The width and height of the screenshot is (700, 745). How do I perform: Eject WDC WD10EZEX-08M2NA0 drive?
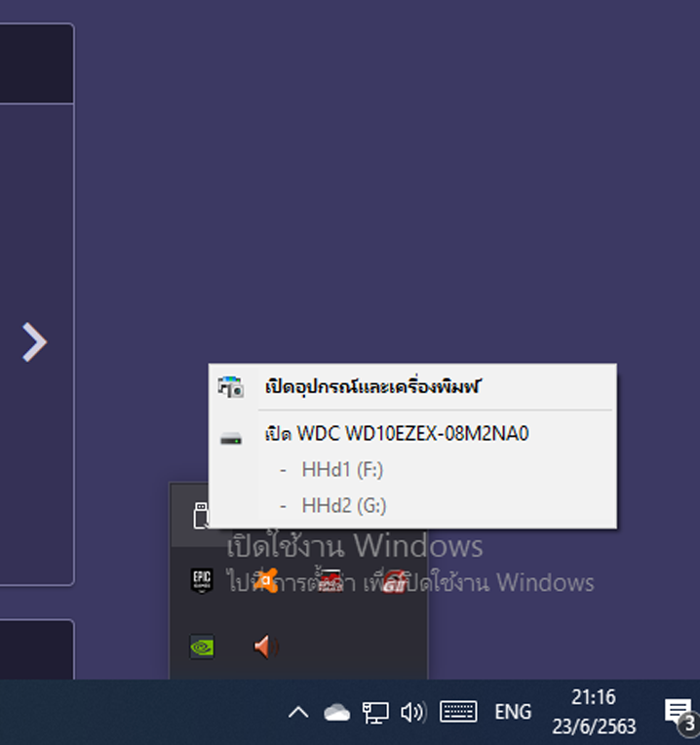click(412, 433)
